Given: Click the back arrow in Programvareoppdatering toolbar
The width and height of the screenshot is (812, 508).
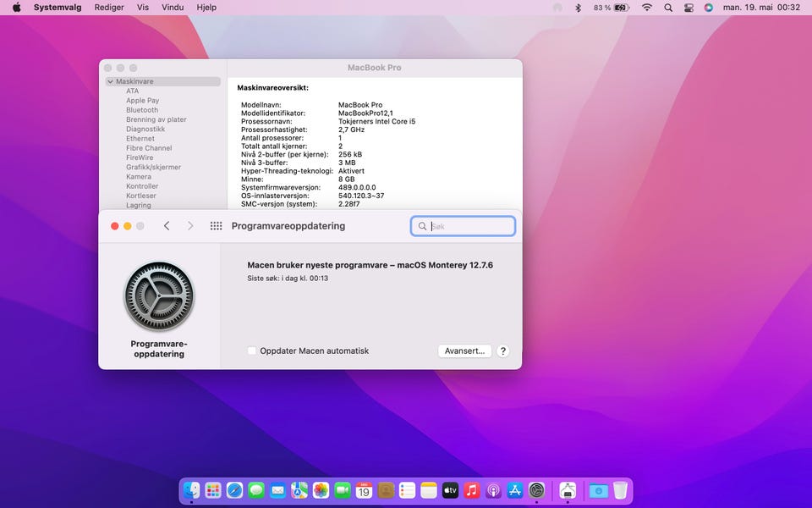Looking at the screenshot, I should [167, 226].
